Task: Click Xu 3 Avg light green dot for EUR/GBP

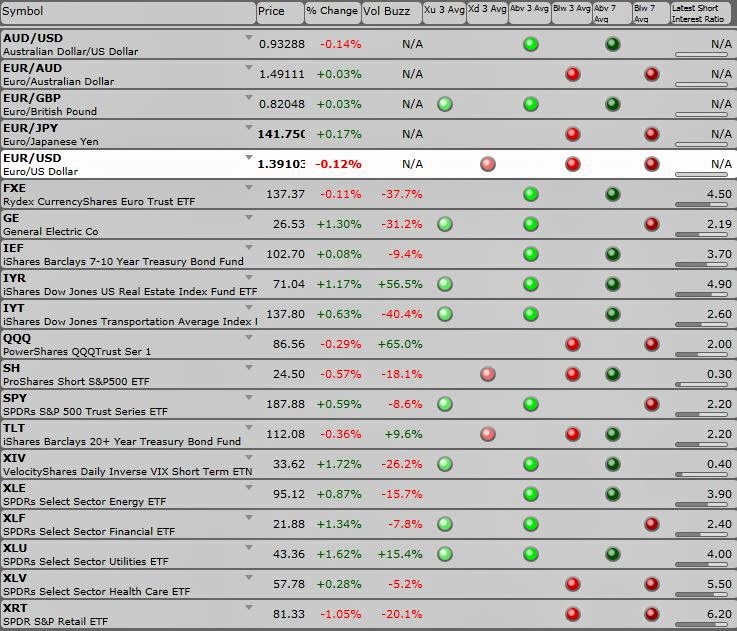Action: [445, 104]
